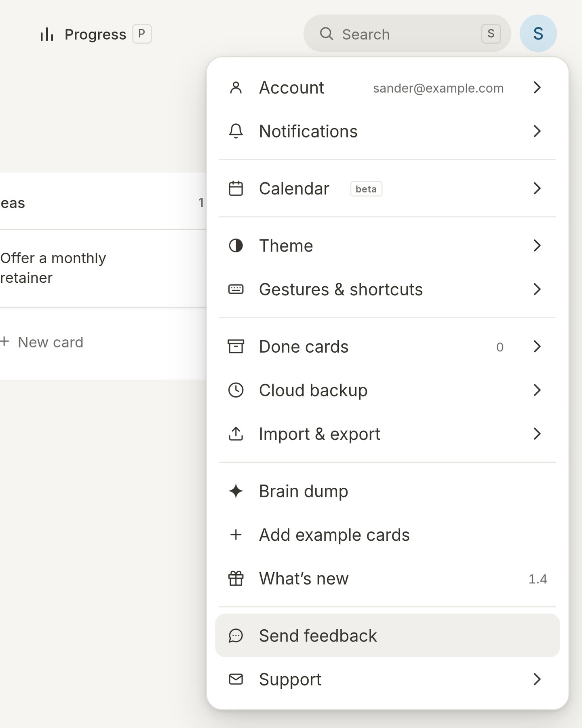Click the S shortcut badge in Search
The width and height of the screenshot is (582, 728).
[x=491, y=34]
